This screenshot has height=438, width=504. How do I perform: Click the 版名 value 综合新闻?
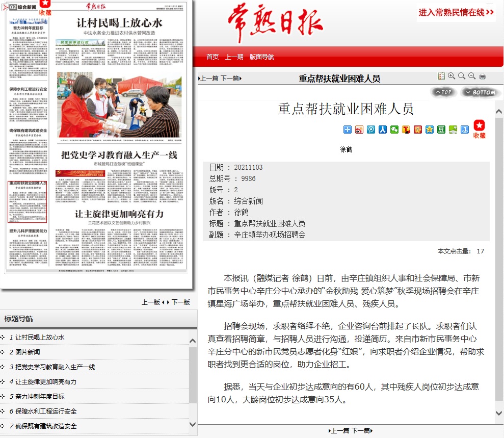coord(249,201)
